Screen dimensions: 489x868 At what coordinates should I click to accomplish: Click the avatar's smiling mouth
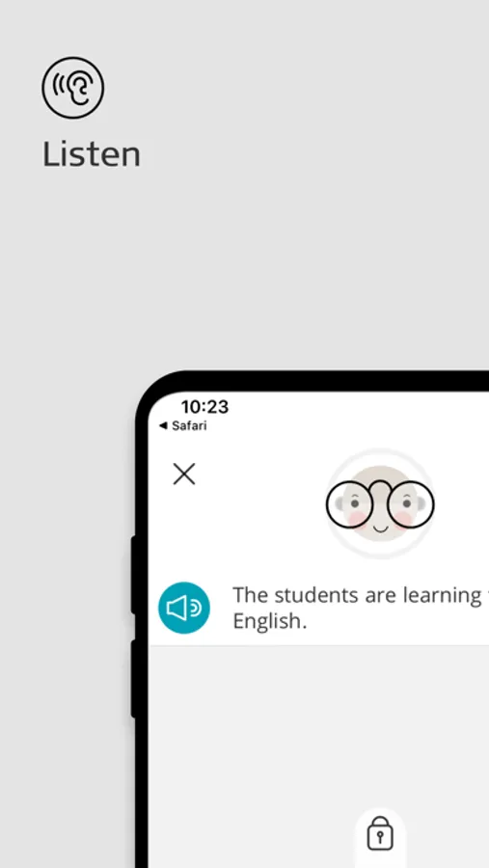380,529
